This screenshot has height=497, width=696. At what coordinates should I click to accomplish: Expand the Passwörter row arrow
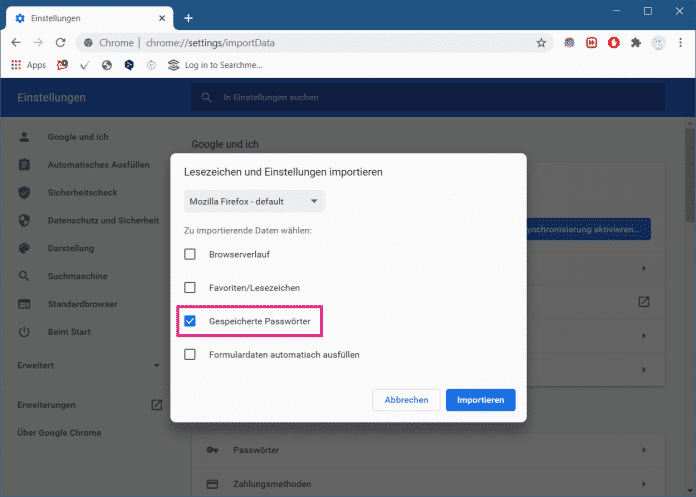click(644, 451)
